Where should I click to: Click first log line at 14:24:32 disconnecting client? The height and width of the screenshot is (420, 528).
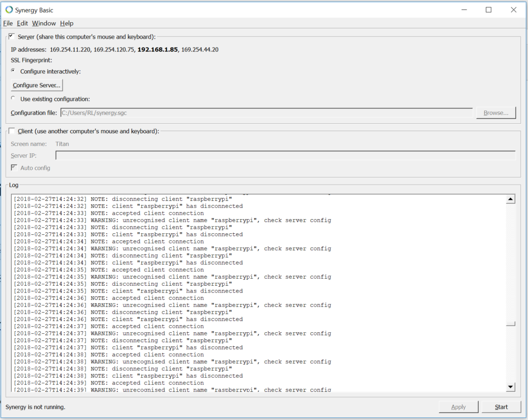click(123, 199)
